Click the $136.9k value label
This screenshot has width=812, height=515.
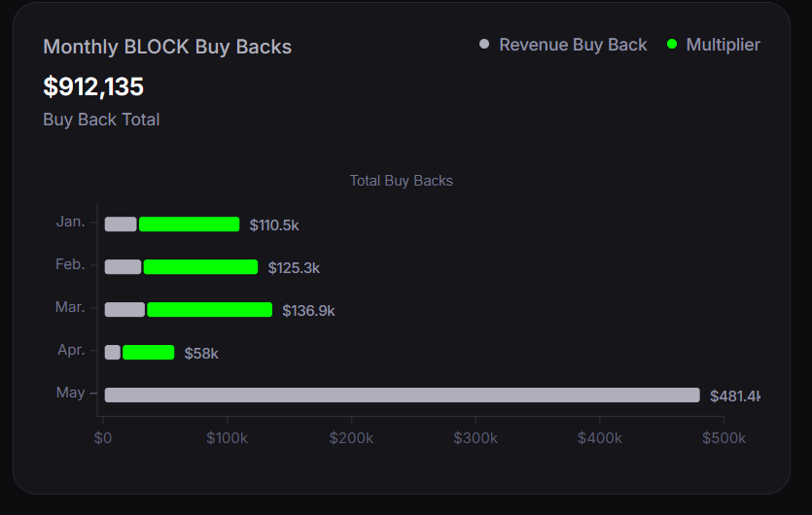[x=308, y=311]
